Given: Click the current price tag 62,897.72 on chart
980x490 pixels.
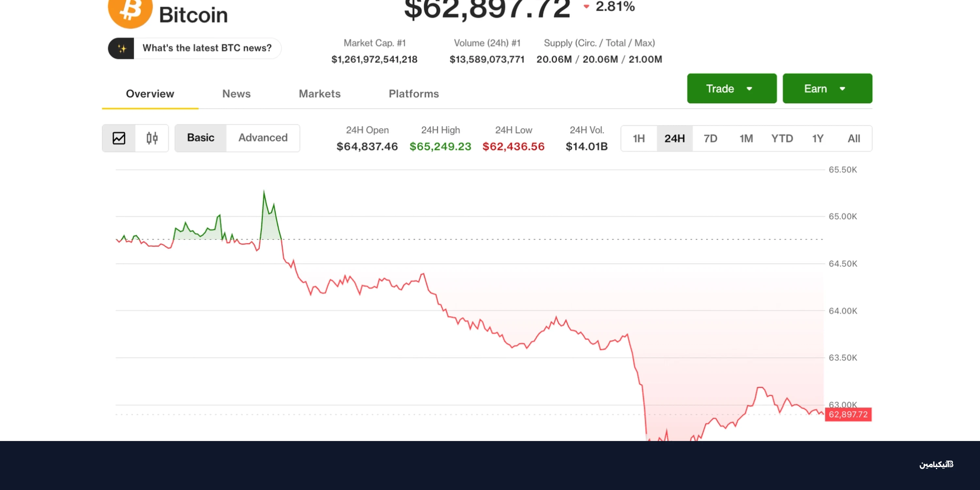Looking at the screenshot, I should pos(848,414).
